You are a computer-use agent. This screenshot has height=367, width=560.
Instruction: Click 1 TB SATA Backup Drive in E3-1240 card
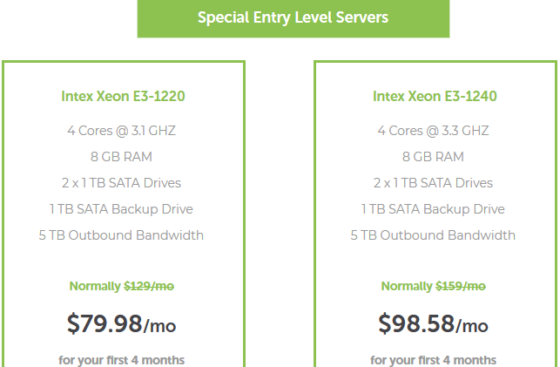click(x=433, y=209)
